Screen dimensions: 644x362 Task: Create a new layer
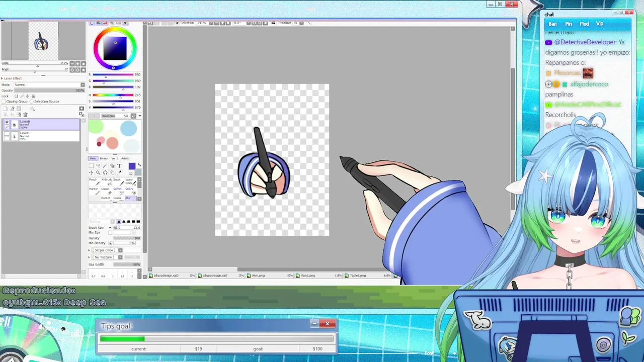[5, 109]
